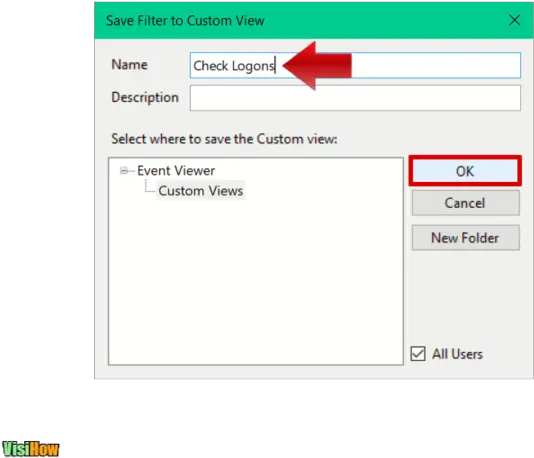Click the Name input field
This screenshot has height=458, width=534.
click(355, 65)
